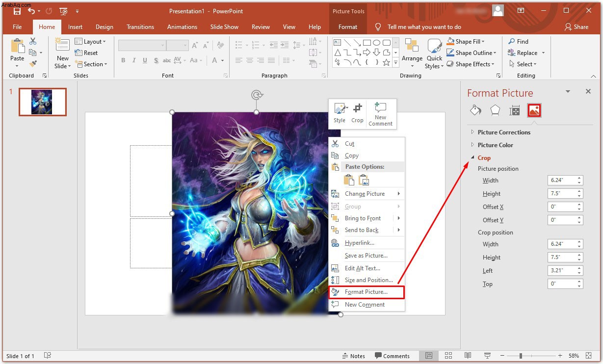Open Format Picture pane options arrow

click(568, 91)
